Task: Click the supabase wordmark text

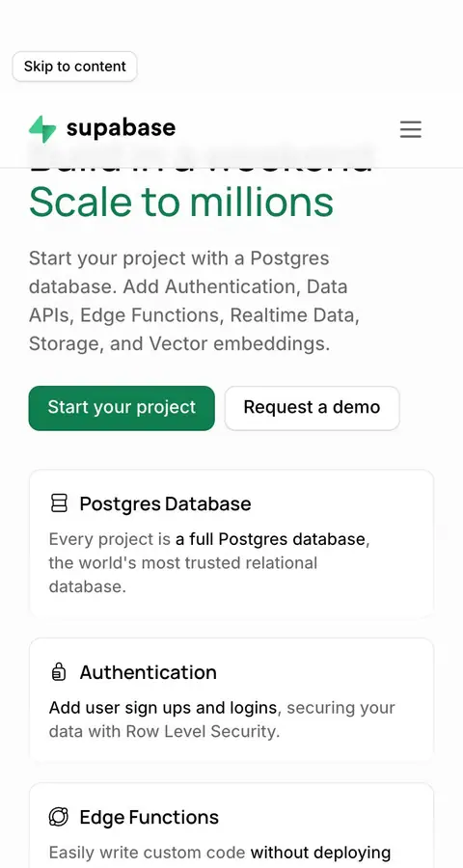Action: (x=121, y=128)
